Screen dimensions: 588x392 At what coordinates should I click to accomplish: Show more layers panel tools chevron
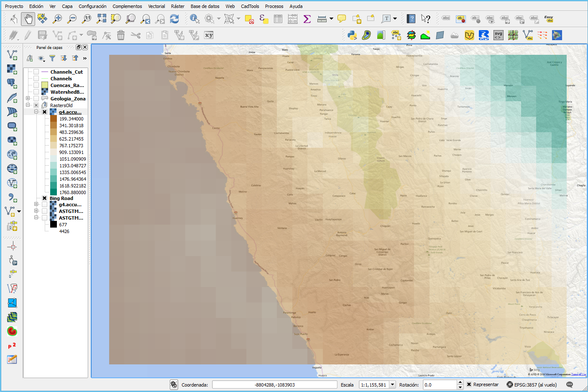click(85, 58)
